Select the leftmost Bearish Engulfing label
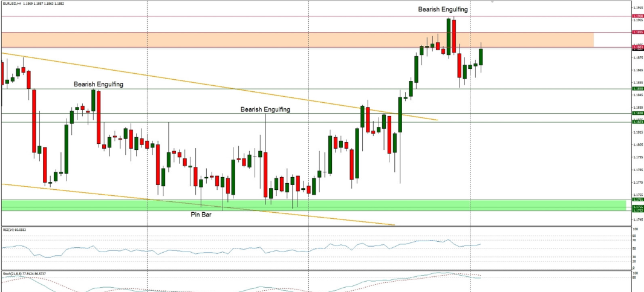The width and height of the screenshot is (644, 292). tap(99, 85)
